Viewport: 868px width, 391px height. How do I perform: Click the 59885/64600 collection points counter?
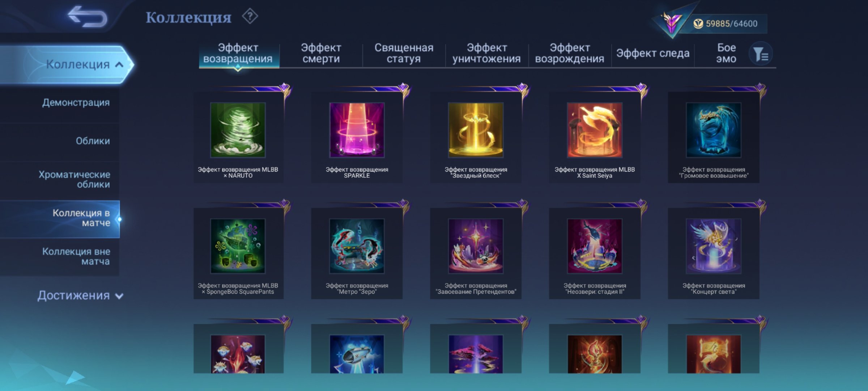731,24
